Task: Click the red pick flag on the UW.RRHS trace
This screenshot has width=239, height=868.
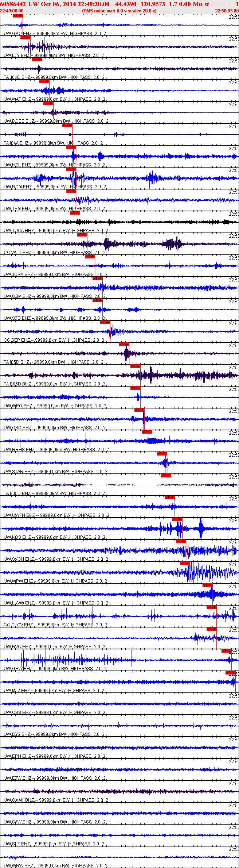Action: [147, 432]
